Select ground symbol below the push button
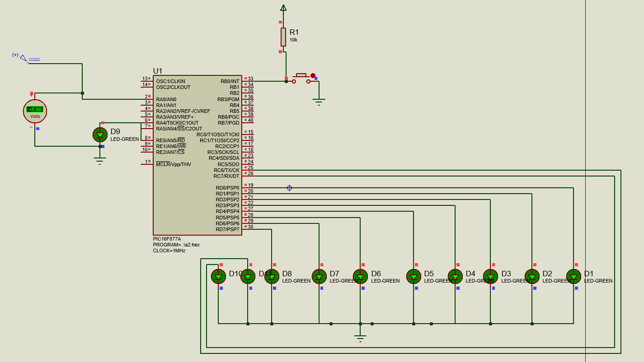Image resolution: width=644 pixels, height=362 pixels. coord(319,102)
